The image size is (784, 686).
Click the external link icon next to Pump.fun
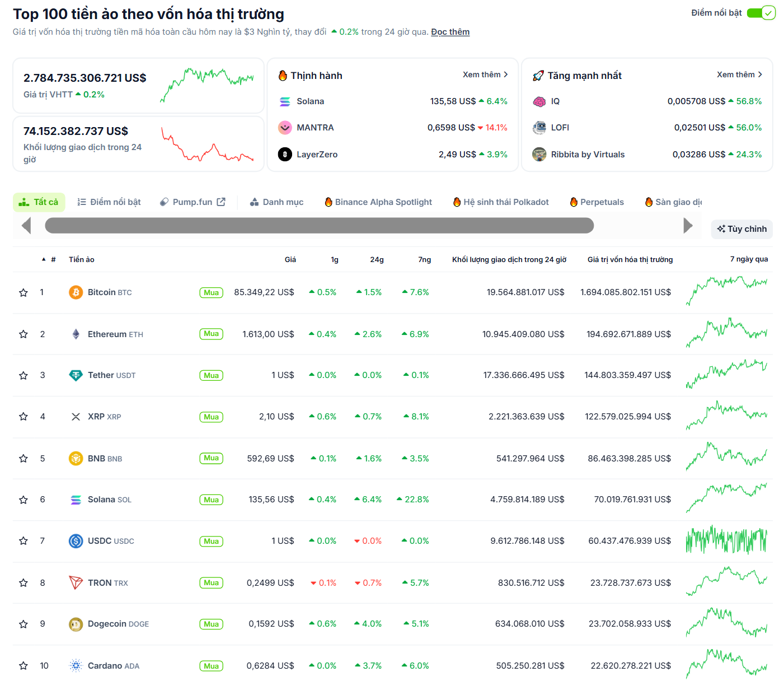(x=221, y=202)
